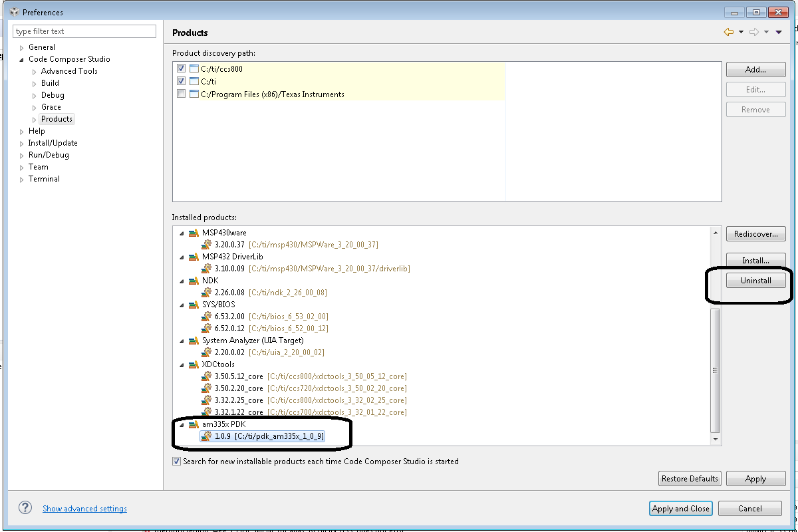
Task: Click the installed products vertical scrollbar
Action: [x=716, y=370]
